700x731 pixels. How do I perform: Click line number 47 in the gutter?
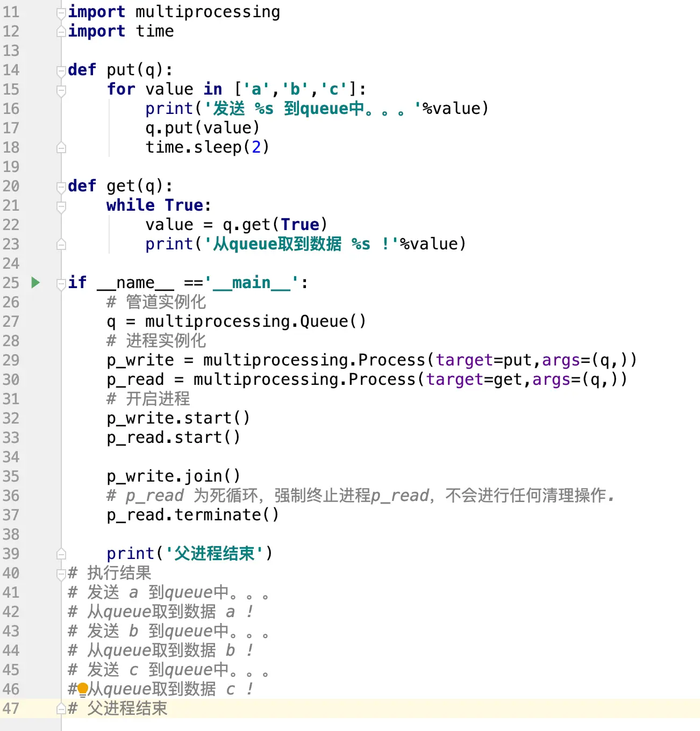(x=11, y=708)
